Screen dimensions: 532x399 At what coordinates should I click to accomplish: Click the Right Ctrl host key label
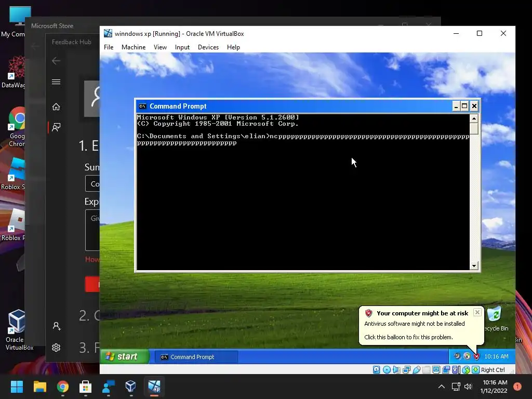493,370
